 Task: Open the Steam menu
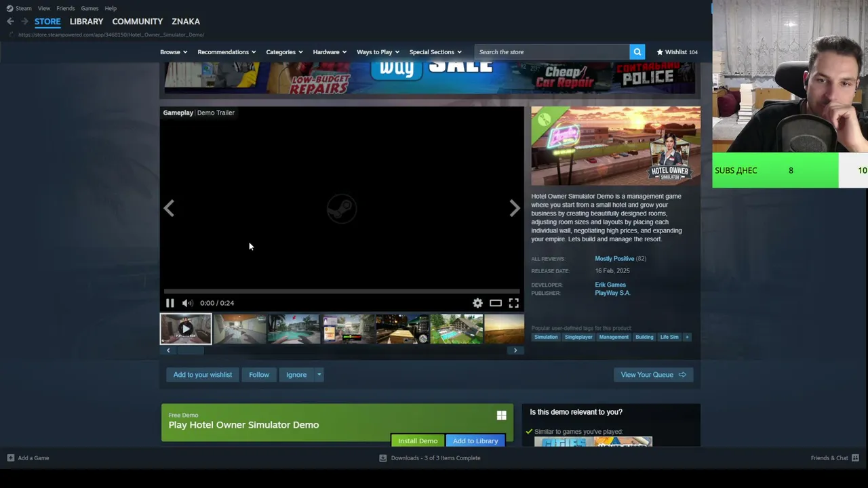[x=24, y=8]
